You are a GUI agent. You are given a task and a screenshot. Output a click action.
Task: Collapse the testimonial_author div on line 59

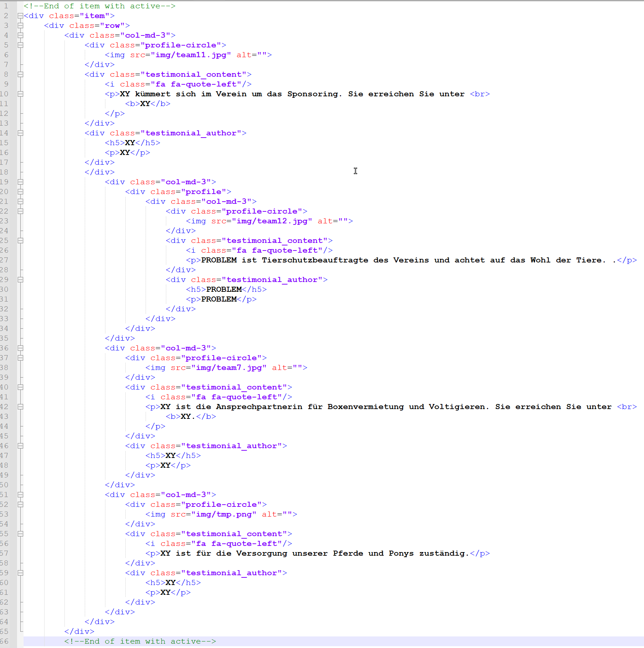[20, 573]
